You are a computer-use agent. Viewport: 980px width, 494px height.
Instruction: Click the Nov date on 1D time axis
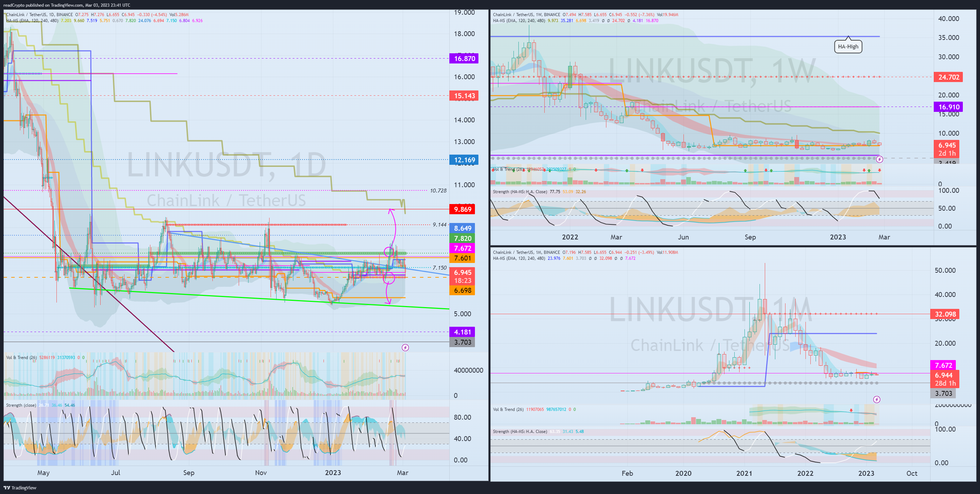point(261,473)
